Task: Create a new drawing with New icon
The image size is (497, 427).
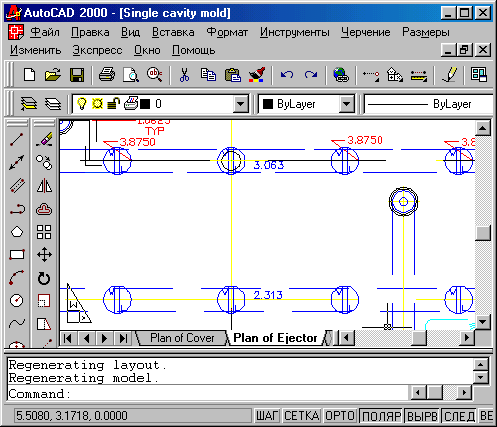Action: point(29,75)
